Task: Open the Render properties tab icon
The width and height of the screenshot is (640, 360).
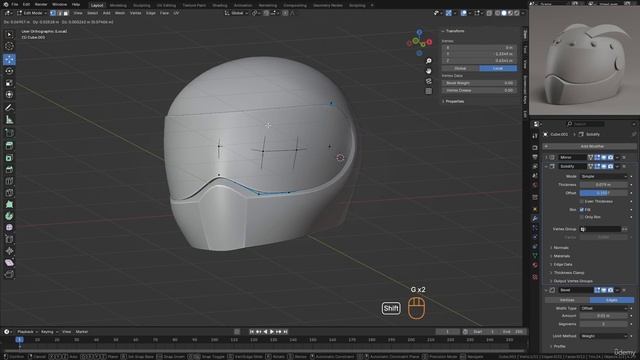Action: (x=535, y=147)
